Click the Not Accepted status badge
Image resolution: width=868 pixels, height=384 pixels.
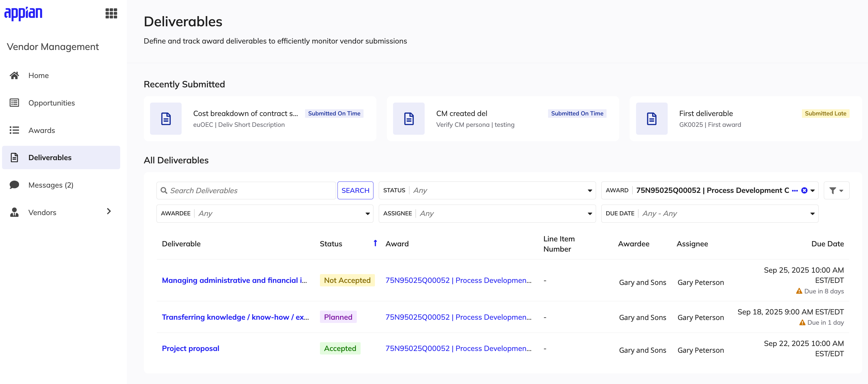(x=347, y=280)
